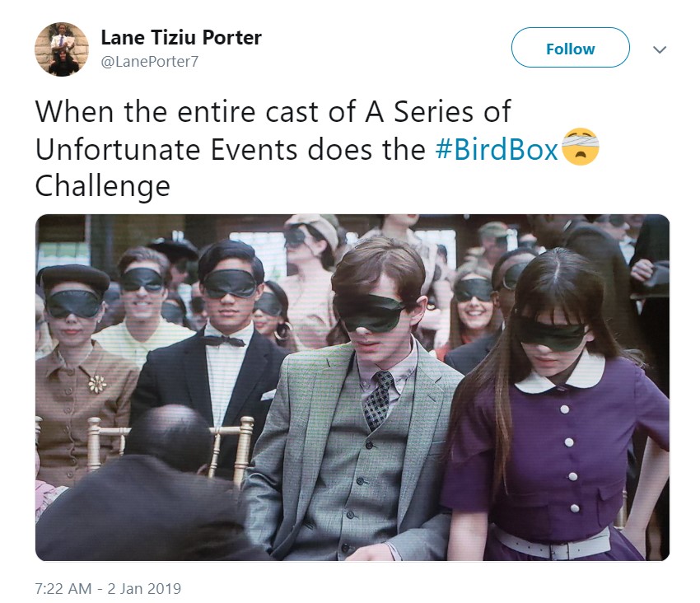Click the words 'Unfortunate Events' in the tweet
The height and width of the screenshot is (603, 700).
tap(166, 149)
